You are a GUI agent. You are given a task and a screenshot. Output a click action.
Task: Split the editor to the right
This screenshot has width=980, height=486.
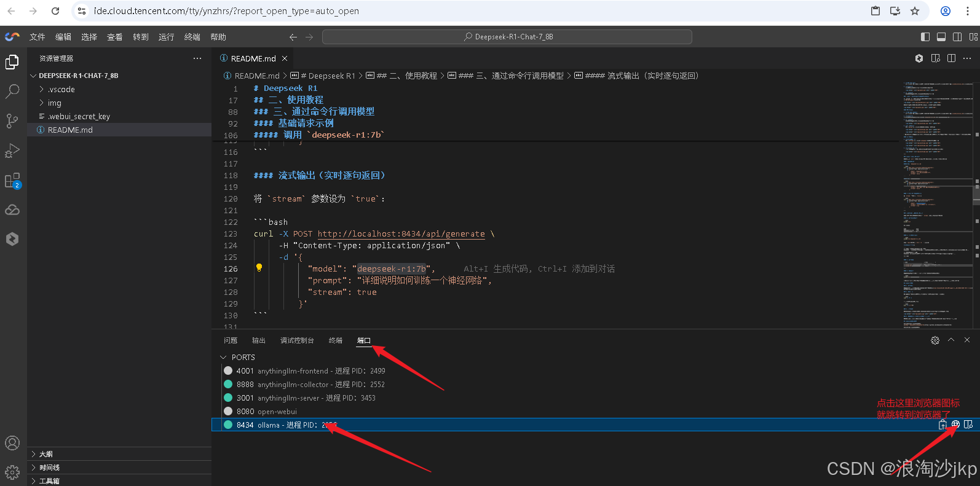pos(952,58)
